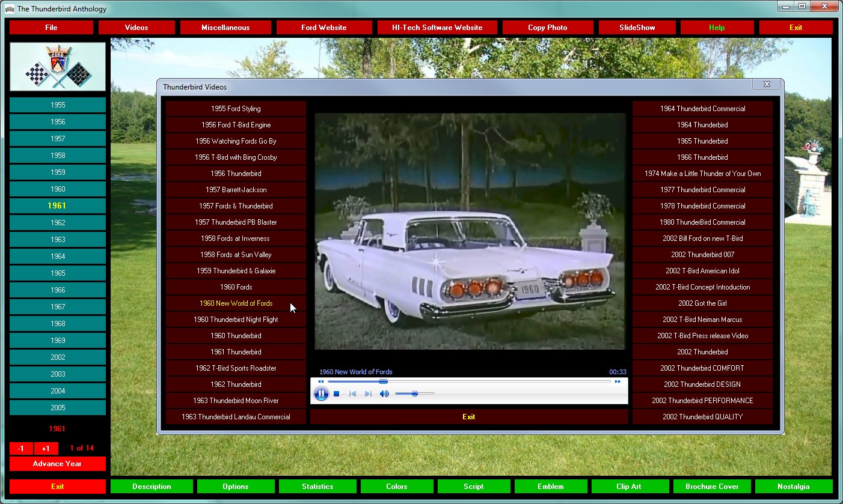Click the playing video picture

470,231
